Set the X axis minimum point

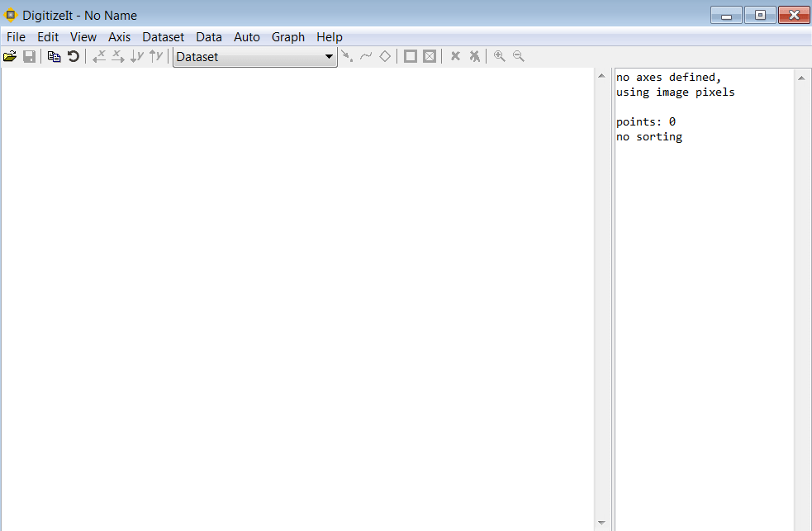(99, 56)
